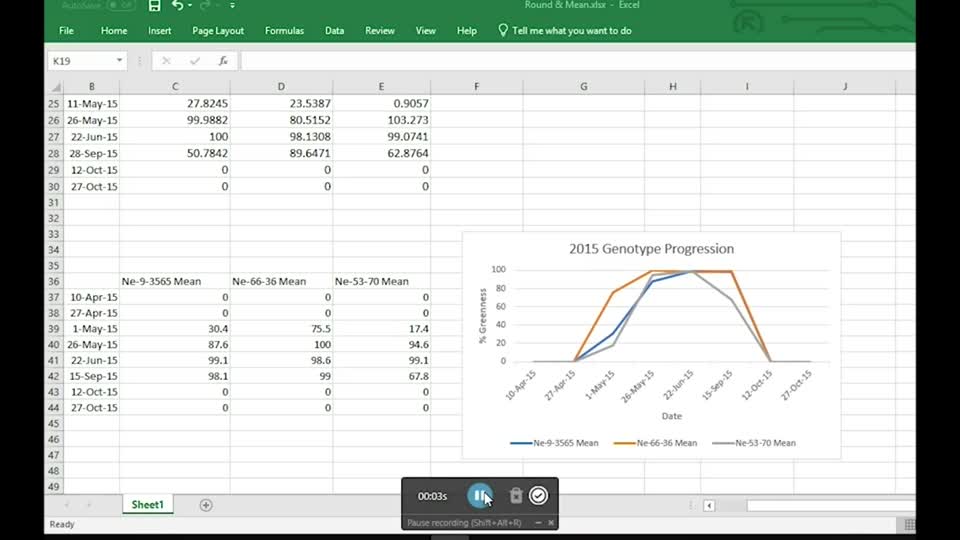Discard the recording with trash icon
Image resolution: width=960 pixels, height=540 pixels.
[516, 495]
